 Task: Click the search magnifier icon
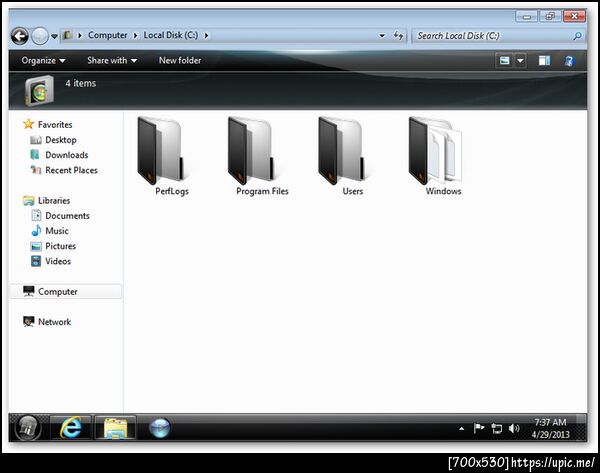coord(577,36)
